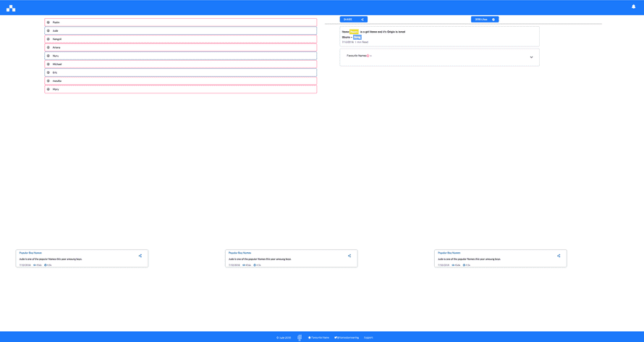Click the face icon beside Psalm
644x342 pixels.
pos(48,22)
